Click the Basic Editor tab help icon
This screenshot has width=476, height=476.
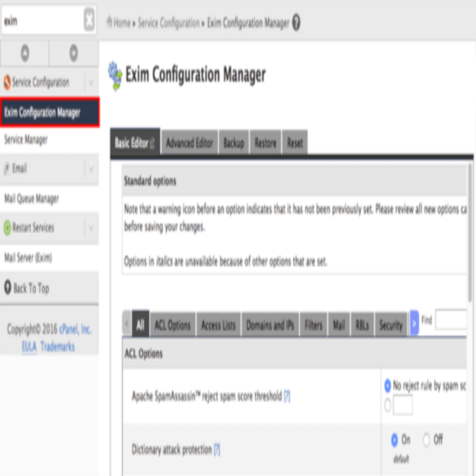(152, 143)
